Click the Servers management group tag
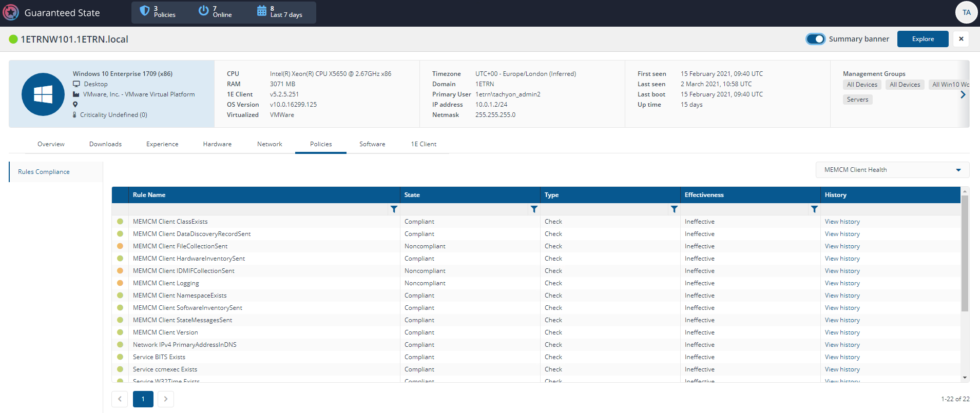This screenshot has height=413, width=980. (857, 100)
